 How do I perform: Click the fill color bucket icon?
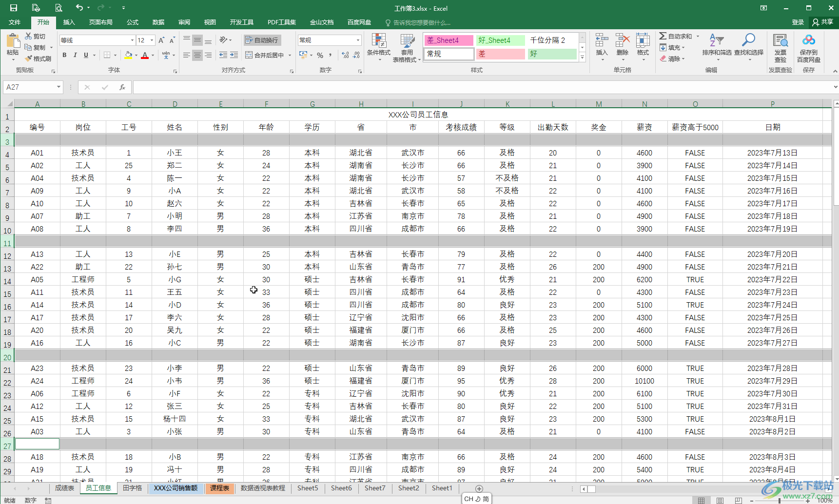pyautogui.click(x=128, y=55)
